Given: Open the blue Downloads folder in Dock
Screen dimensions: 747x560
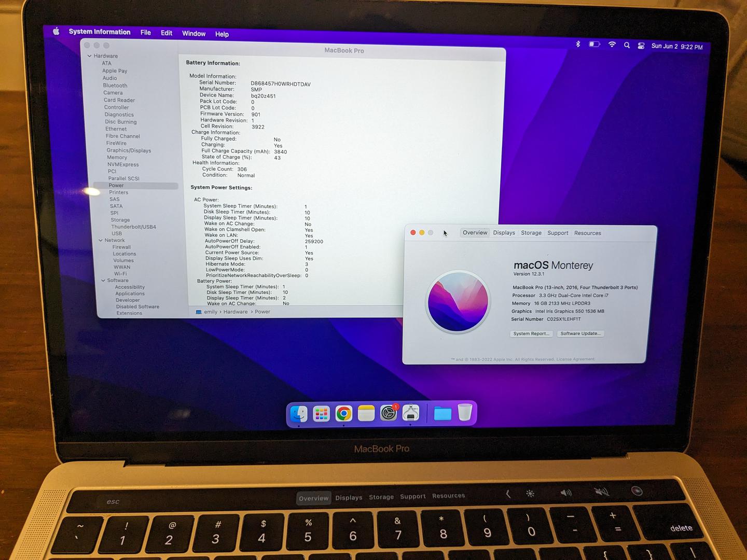Looking at the screenshot, I should click(x=442, y=413).
